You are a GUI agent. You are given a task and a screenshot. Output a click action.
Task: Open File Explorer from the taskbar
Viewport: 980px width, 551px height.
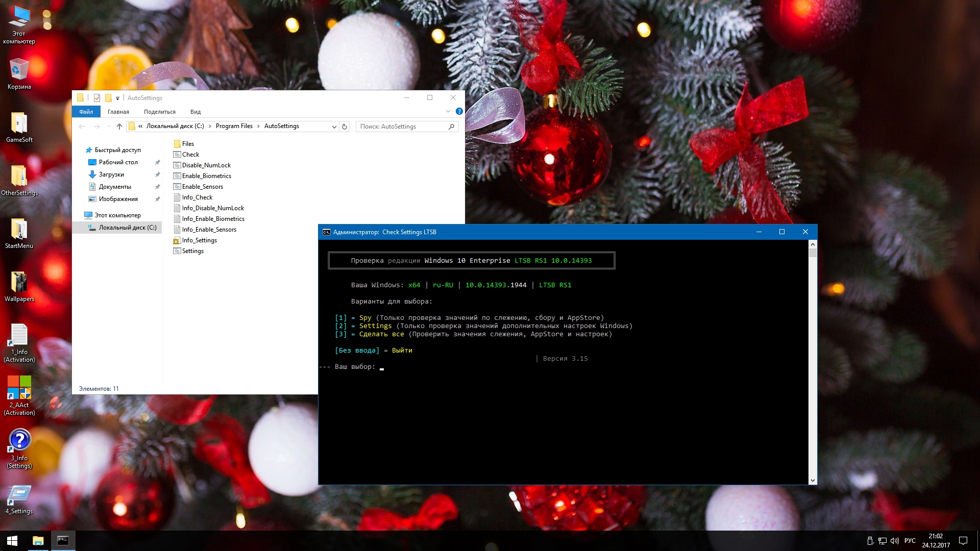pos(38,541)
